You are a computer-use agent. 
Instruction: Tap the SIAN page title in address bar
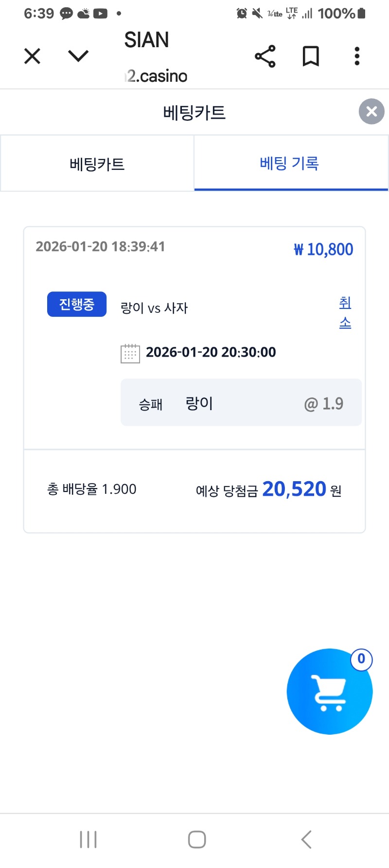click(x=146, y=40)
